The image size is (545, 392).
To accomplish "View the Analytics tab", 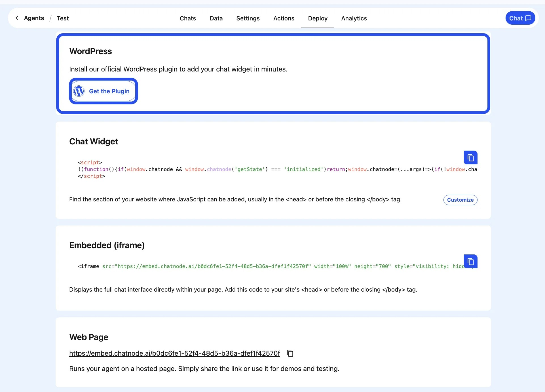I will (354, 18).
